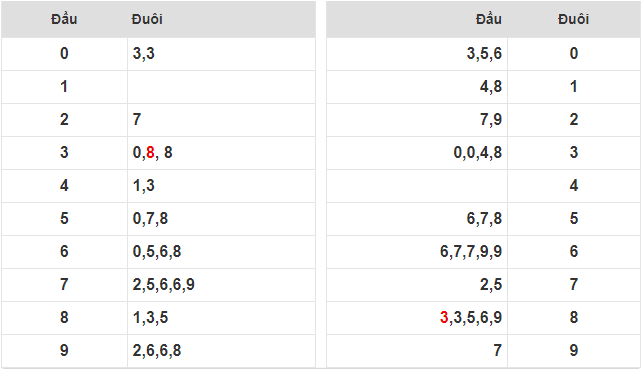Click the cell with 6,7,8
The height and width of the screenshot is (369, 641).
coord(417,219)
